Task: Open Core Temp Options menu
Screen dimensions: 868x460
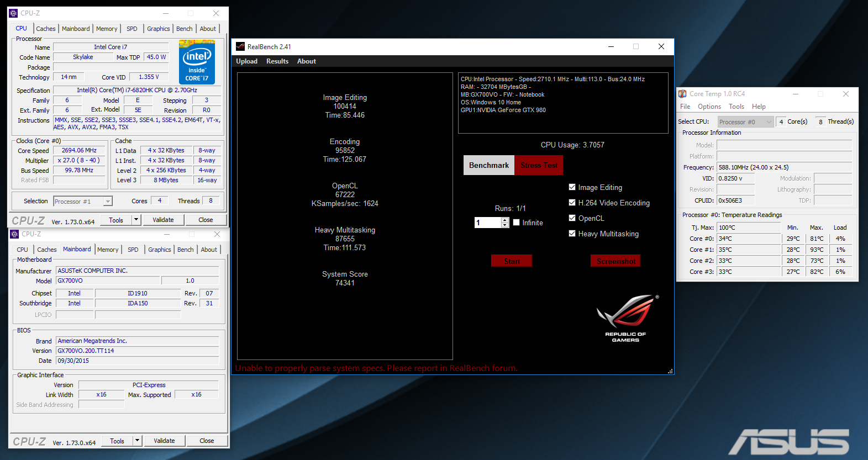Action: [709, 107]
